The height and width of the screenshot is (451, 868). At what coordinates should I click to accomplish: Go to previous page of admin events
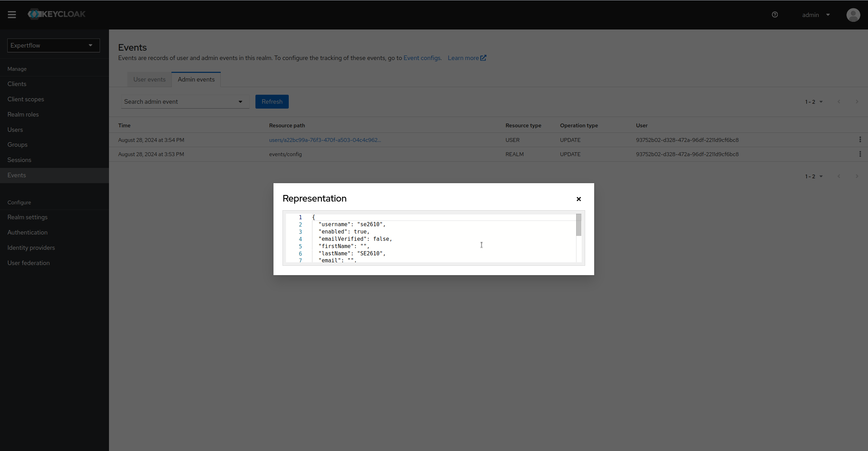(839, 102)
